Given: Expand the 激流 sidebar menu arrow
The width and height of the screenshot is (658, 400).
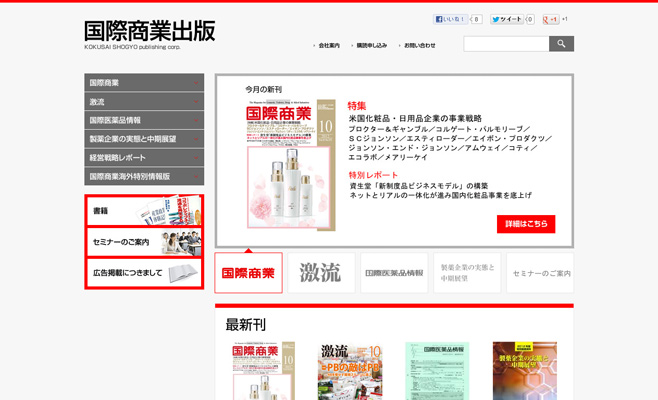Looking at the screenshot, I should tap(196, 102).
